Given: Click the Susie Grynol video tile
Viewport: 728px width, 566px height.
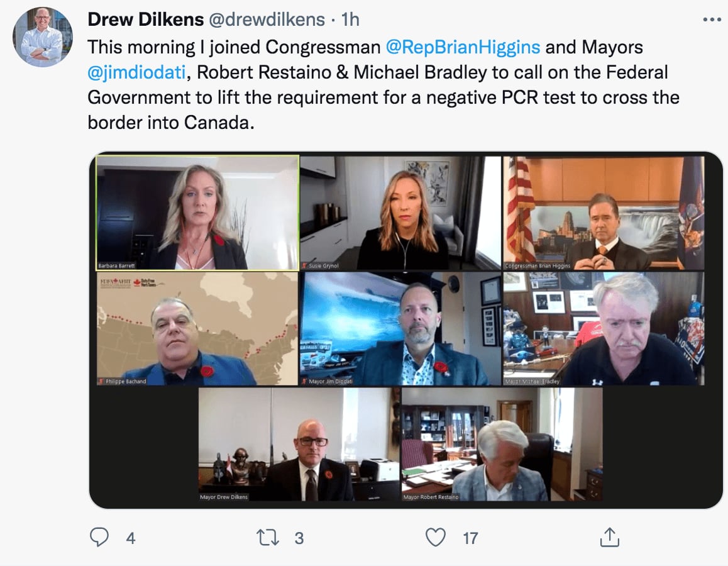Looking at the screenshot, I should [x=400, y=213].
